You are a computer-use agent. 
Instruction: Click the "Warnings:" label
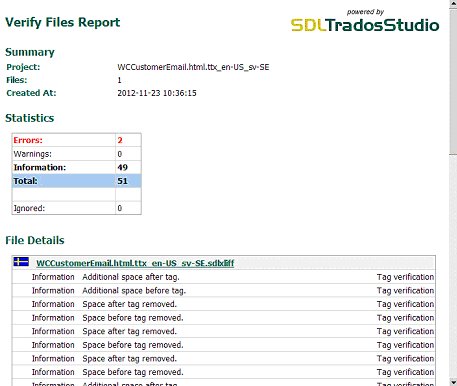[x=32, y=154]
